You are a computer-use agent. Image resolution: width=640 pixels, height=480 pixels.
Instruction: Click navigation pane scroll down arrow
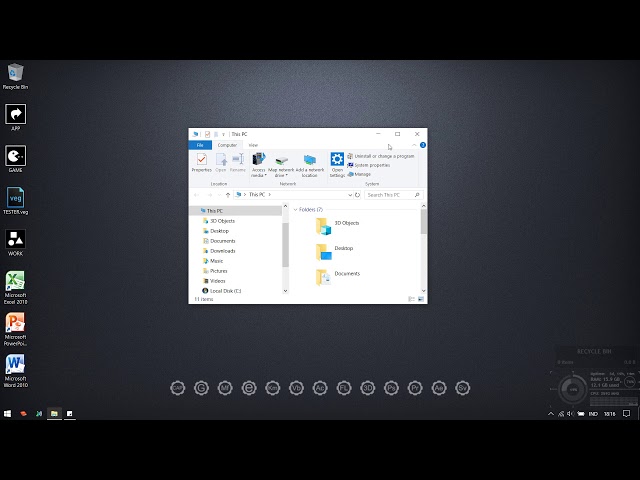pos(285,291)
